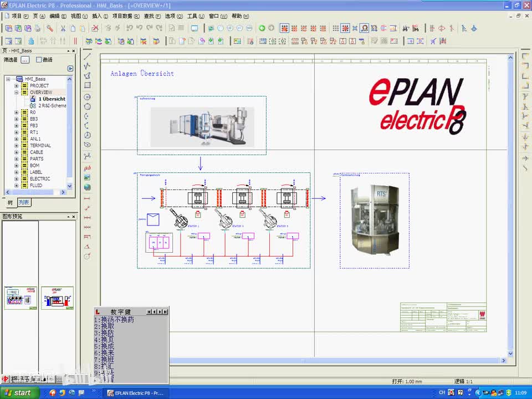Image resolution: width=532 pixels, height=399 pixels.
Task: Click the wrench settings toolbar icon
Action: 50,28
